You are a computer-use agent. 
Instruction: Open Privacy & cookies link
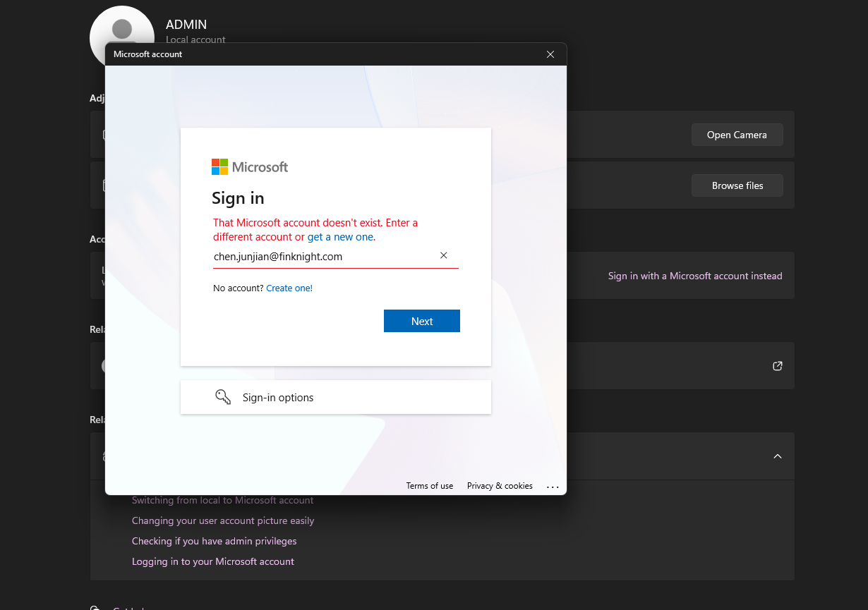(x=500, y=486)
